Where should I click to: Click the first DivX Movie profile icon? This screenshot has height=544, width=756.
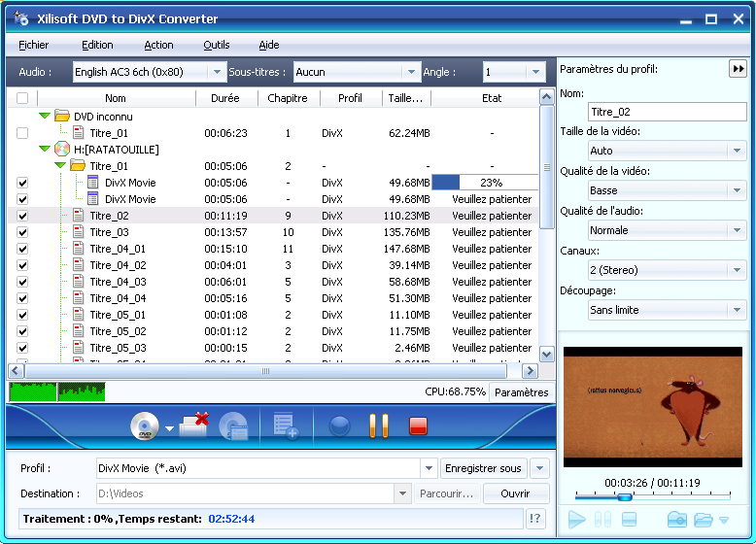click(93, 182)
